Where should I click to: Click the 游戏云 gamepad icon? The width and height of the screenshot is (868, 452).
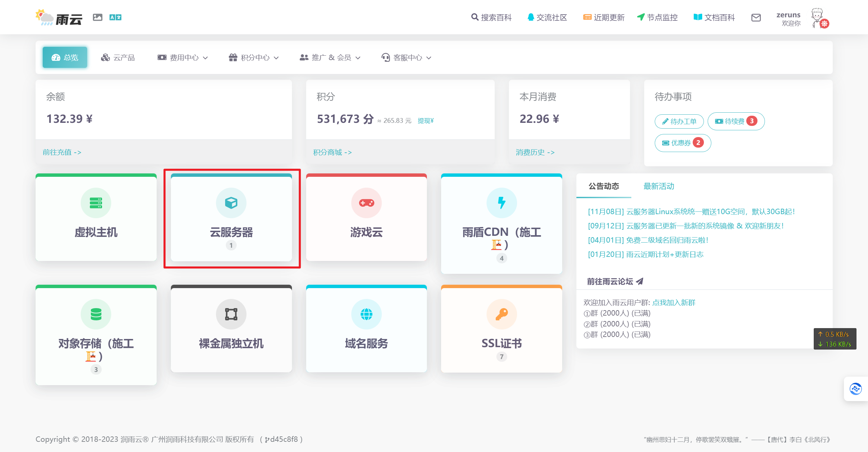pos(367,203)
